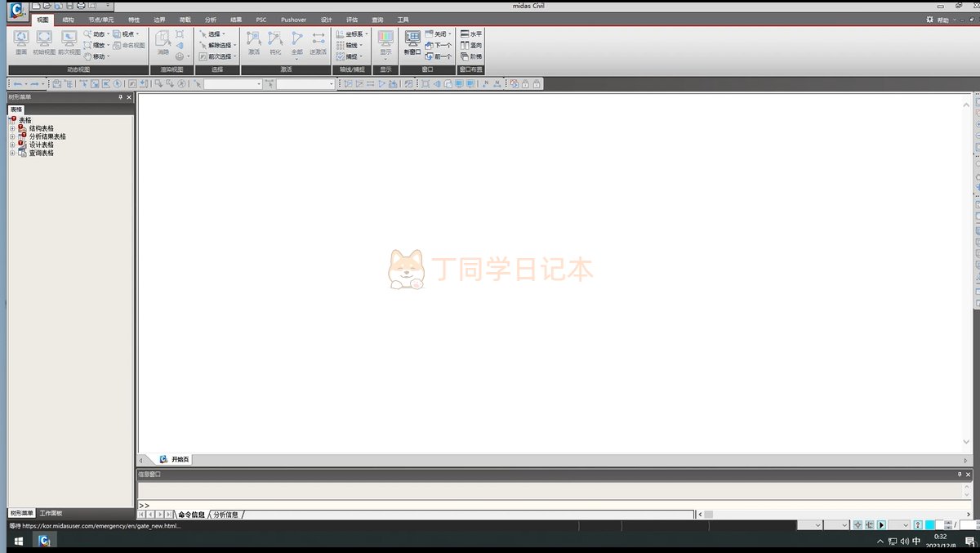The image size is (980, 553).
Task: Click the help question-mark status bar icon
Action: pos(918,524)
